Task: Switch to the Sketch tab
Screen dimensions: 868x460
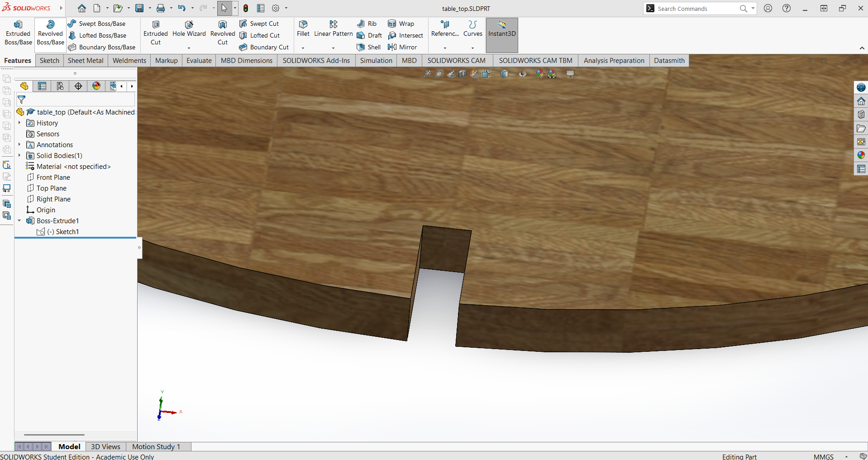Action: pos(49,61)
